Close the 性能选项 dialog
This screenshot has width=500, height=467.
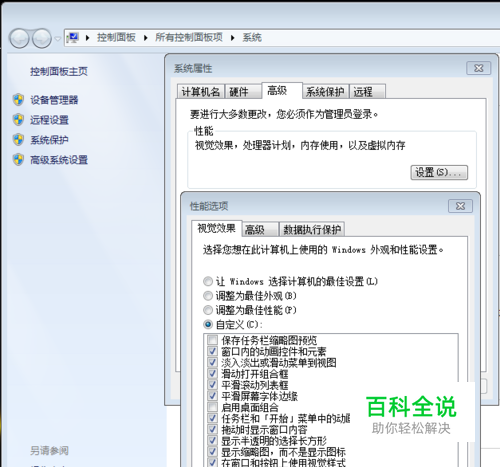pos(460,206)
